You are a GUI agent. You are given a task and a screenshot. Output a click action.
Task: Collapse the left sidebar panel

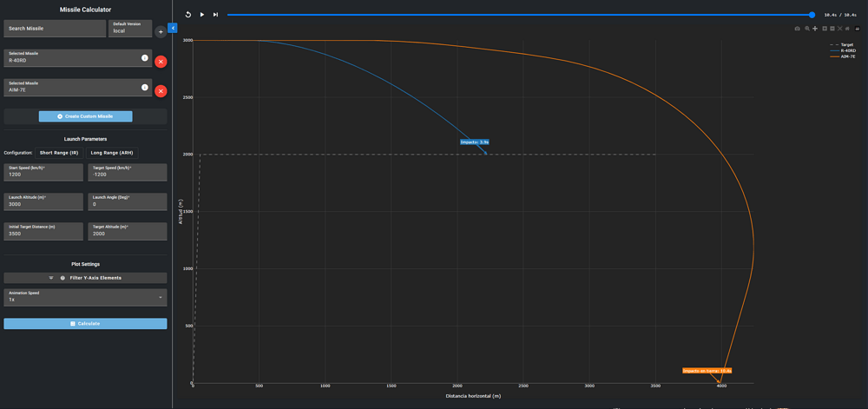(x=173, y=28)
